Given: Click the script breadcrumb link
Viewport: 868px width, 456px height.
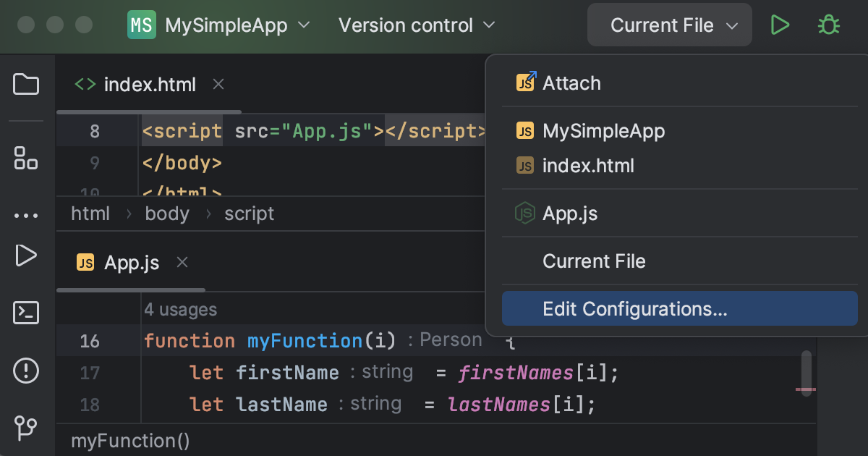Looking at the screenshot, I should tap(249, 213).
